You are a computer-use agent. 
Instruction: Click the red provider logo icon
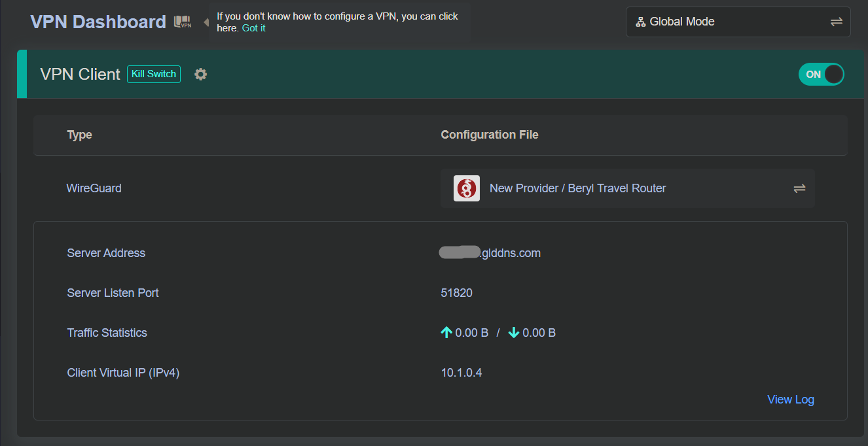[467, 188]
